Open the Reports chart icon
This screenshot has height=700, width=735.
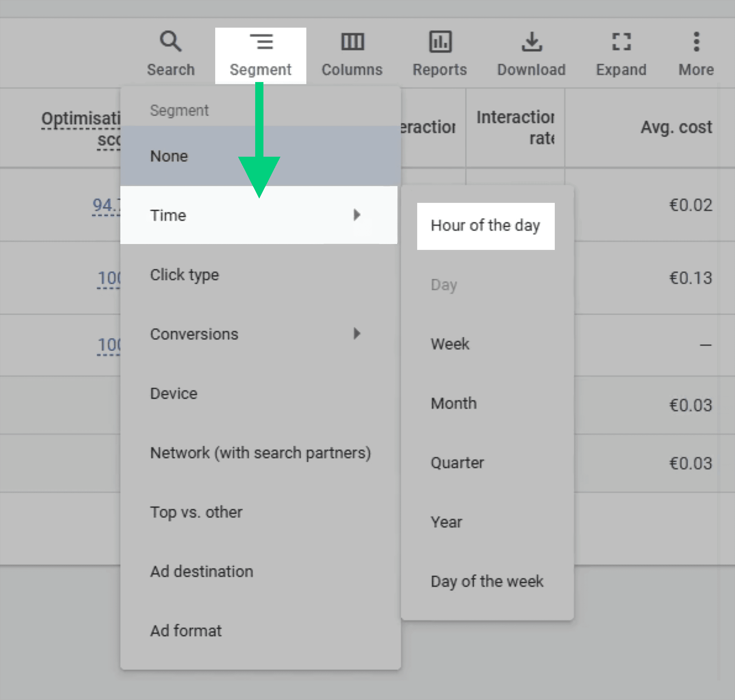440,42
